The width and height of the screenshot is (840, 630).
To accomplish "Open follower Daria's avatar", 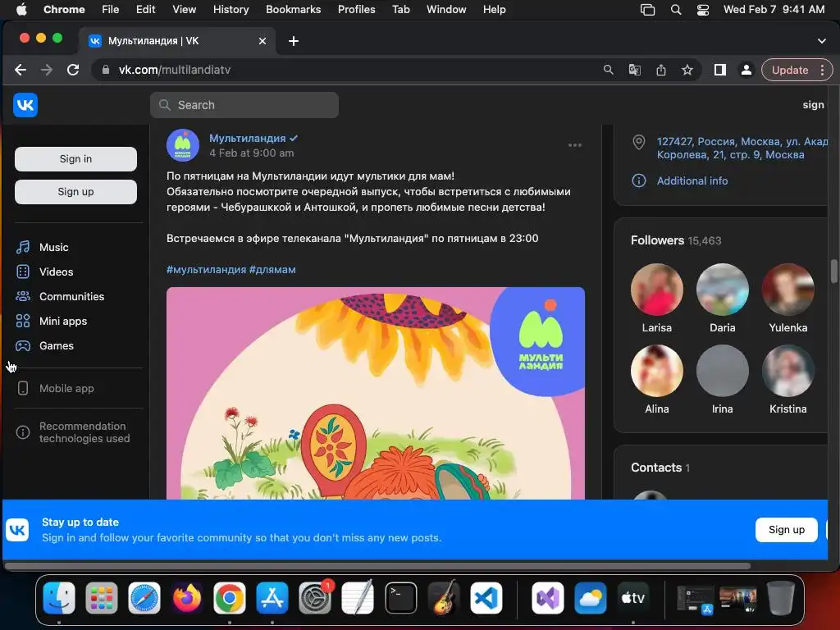I will [x=722, y=290].
